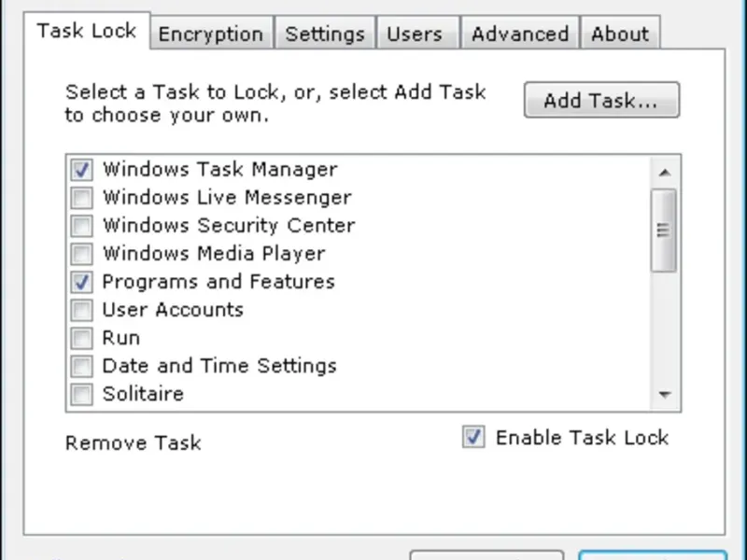
Task: Check Date and Time Settings checkbox
Action: 81,366
